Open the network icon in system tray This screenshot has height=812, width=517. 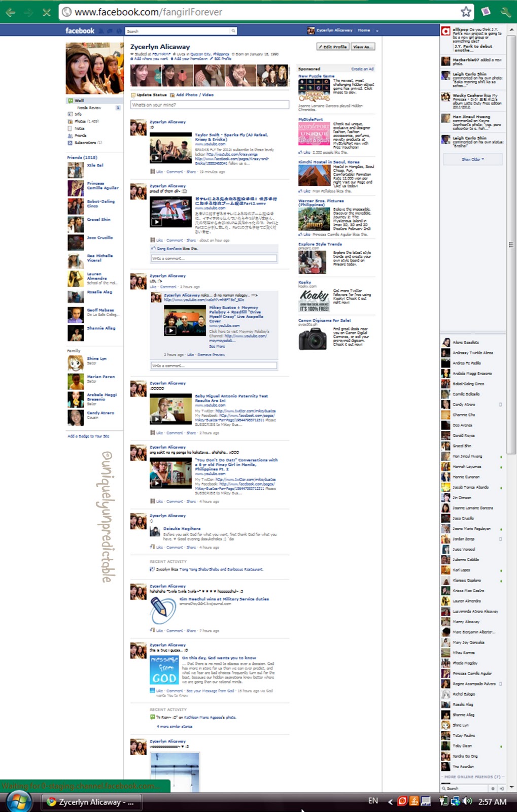455,801
